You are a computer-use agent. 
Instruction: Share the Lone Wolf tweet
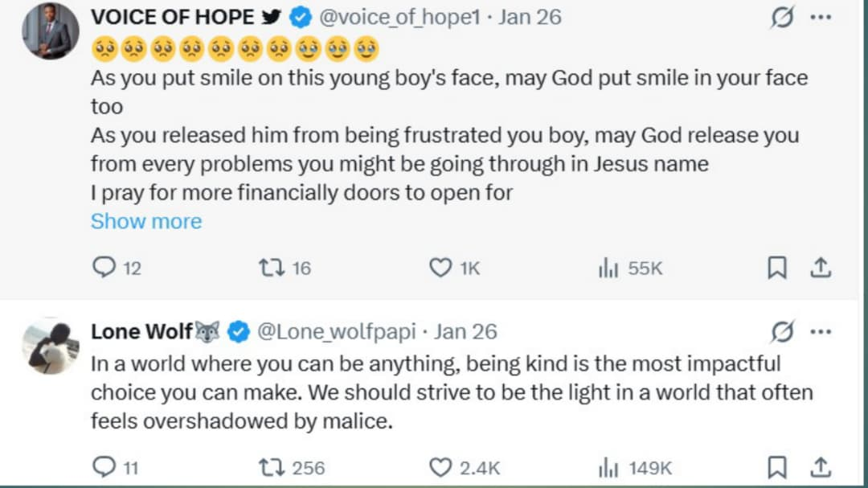pos(821,467)
